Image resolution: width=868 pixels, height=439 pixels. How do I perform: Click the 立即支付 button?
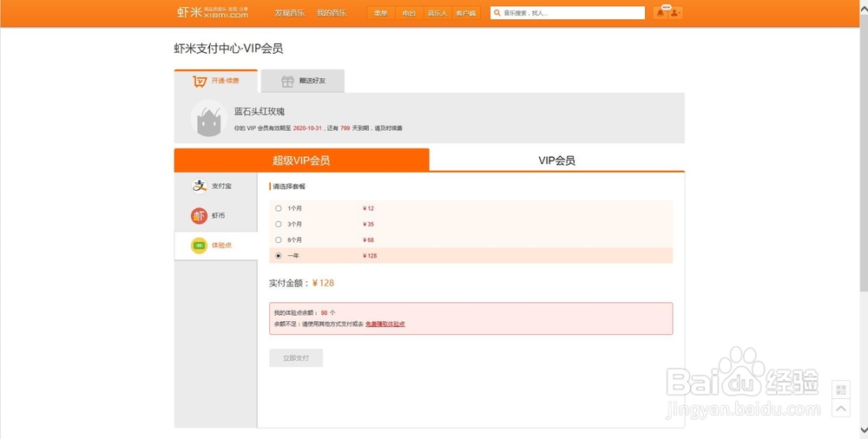coord(296,358)
